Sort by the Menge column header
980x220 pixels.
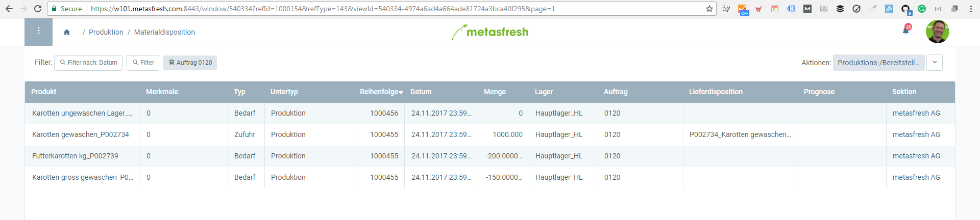coord(495,92)
